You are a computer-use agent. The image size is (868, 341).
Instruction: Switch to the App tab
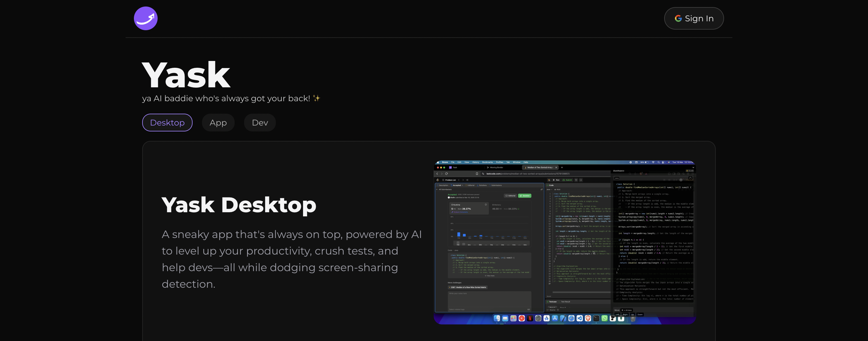pos(218,123)
